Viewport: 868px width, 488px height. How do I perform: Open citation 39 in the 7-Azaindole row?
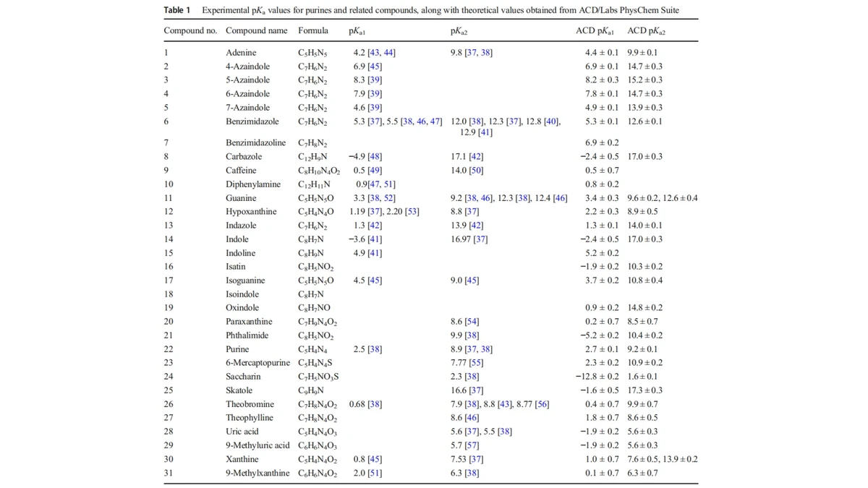point(375,108)
